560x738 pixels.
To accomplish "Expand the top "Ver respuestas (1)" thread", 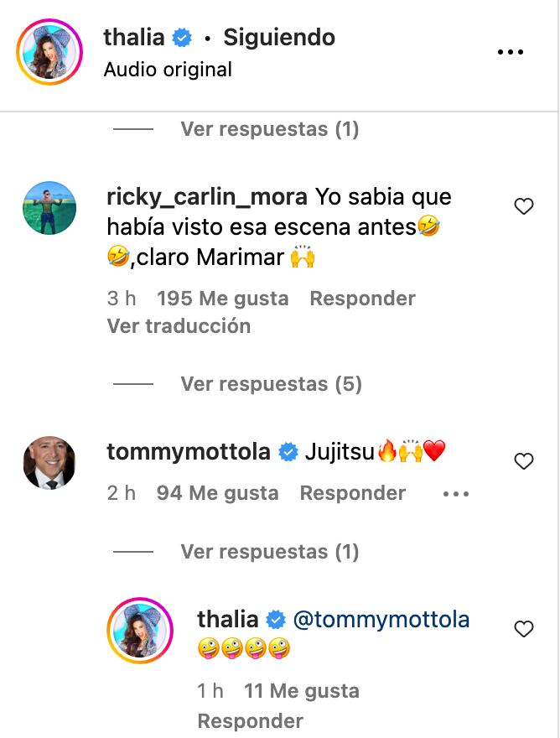I will [x=269, y=129].
